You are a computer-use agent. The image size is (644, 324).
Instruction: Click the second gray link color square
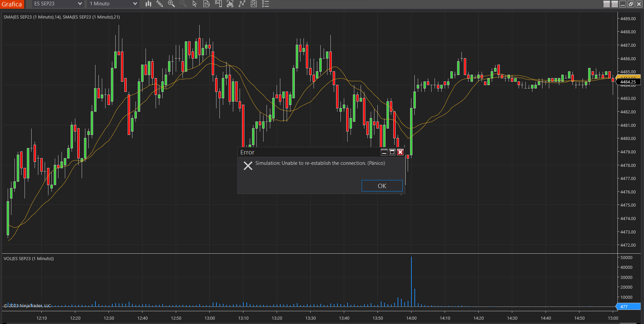tap(615, 4)
